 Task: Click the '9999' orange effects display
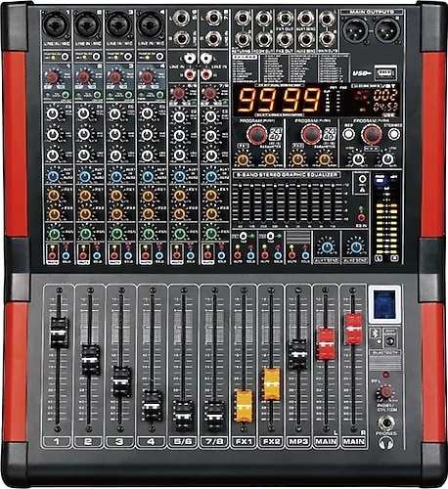(x=280, y=100)
